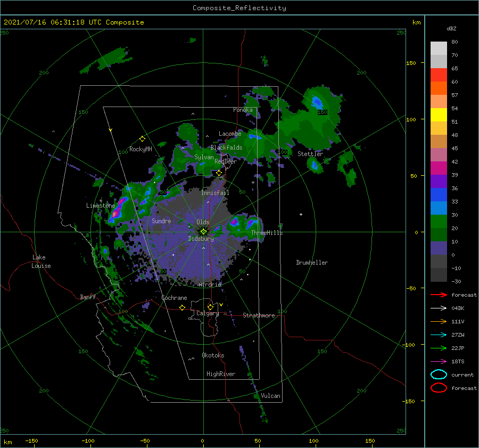Click the Vulcan city label
Image resolution: width=479 pixels, height=448 pixels.
(x=270, y=396)
